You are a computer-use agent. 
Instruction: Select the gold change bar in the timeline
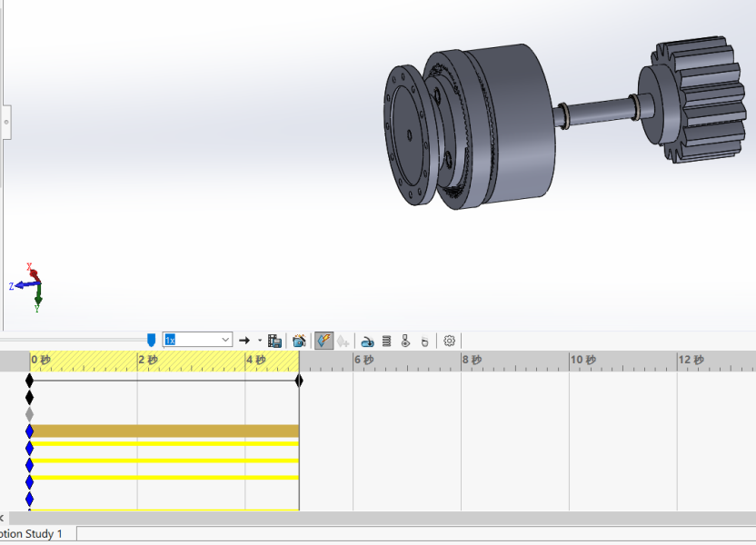pos(164,431)
